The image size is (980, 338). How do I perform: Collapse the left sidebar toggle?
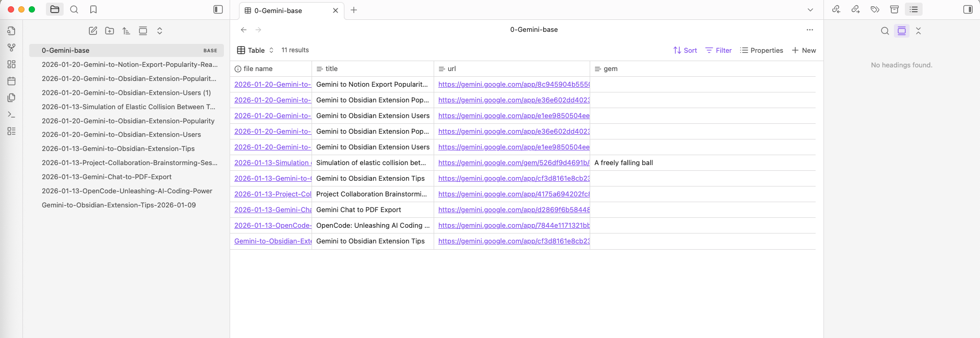point(218,9)
